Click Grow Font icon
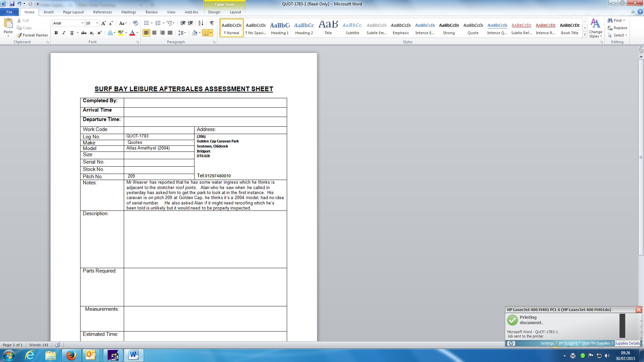The height and width of the screenshot is (362, 644). (x=103, y=23)
